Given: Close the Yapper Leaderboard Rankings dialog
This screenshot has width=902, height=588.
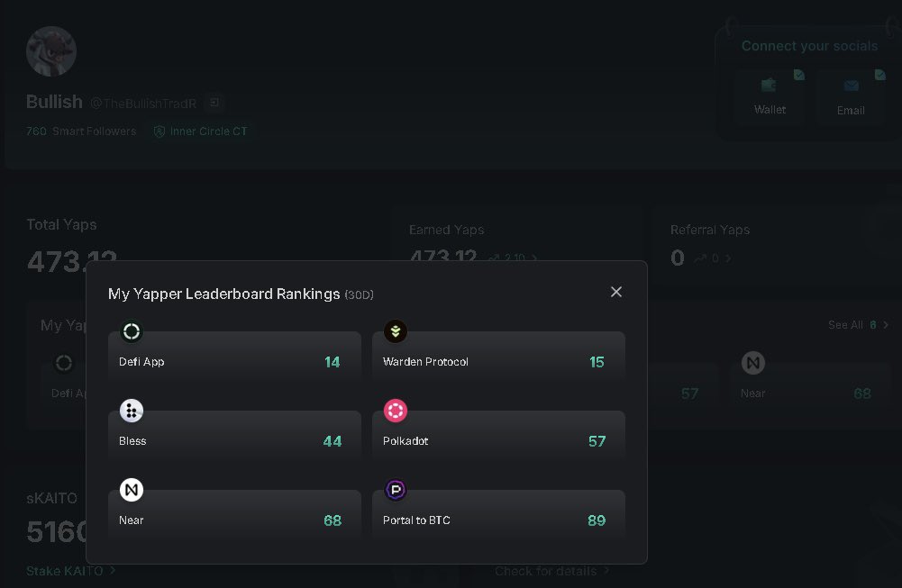Looking at the screenshot, I should pyautogui.click(x=616, y=292).
